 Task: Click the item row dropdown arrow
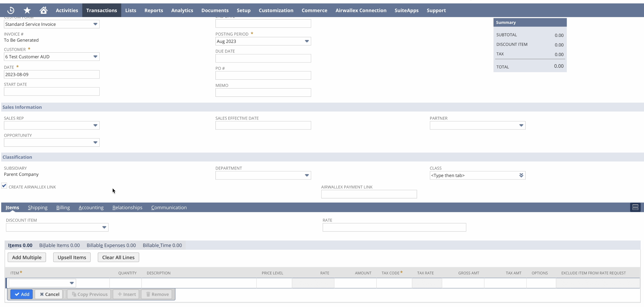point(72,283)
